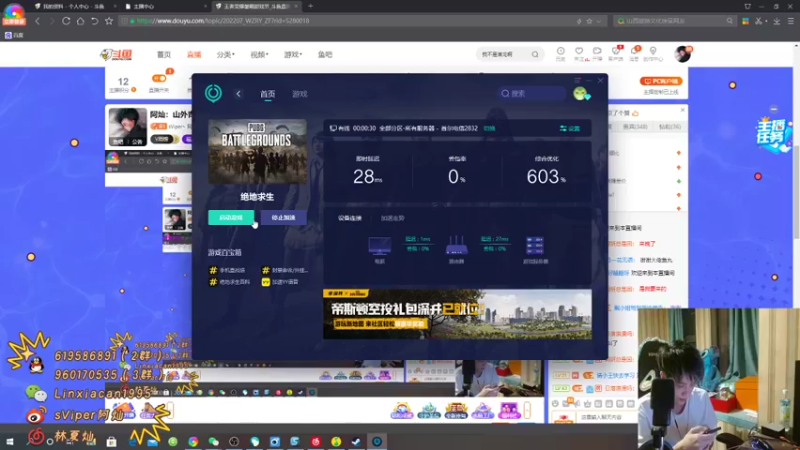Image resolution: width=800 pixels, height=450 pixels.
Task: Open a new browser tab with plus
Action: tap(310, 6)
